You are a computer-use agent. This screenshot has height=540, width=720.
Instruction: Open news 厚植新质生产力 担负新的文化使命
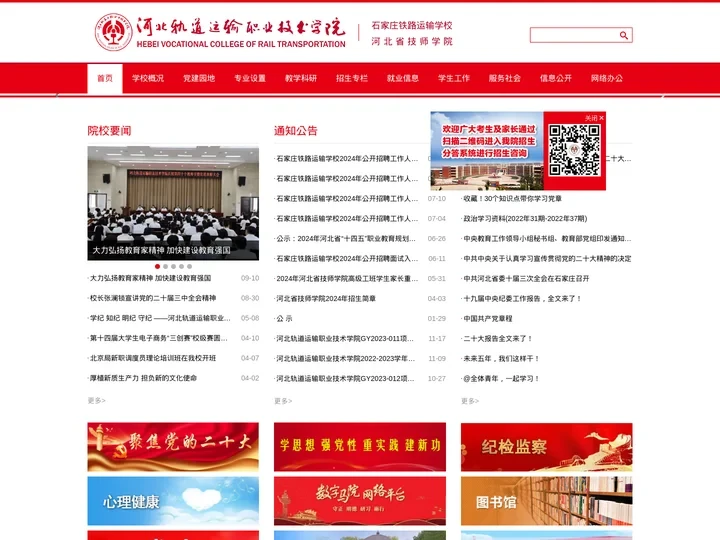point(143,378)
